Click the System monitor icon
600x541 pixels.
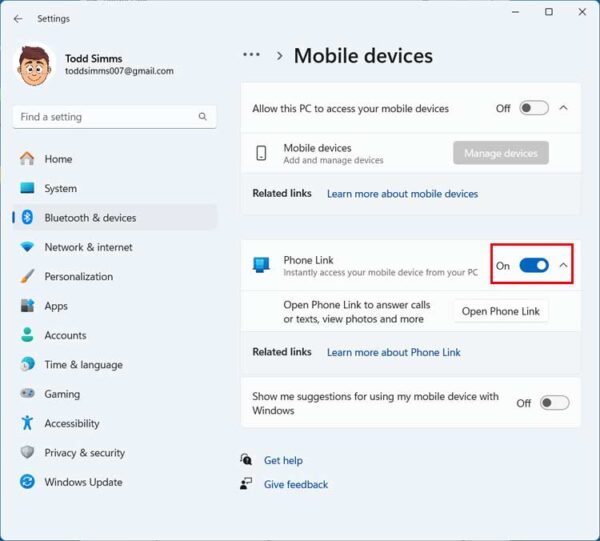27,188
